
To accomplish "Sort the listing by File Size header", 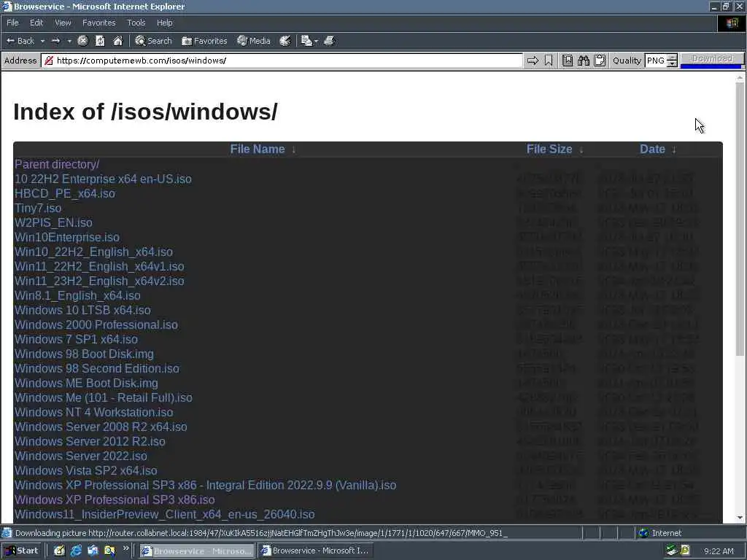I will click(549, 149).
